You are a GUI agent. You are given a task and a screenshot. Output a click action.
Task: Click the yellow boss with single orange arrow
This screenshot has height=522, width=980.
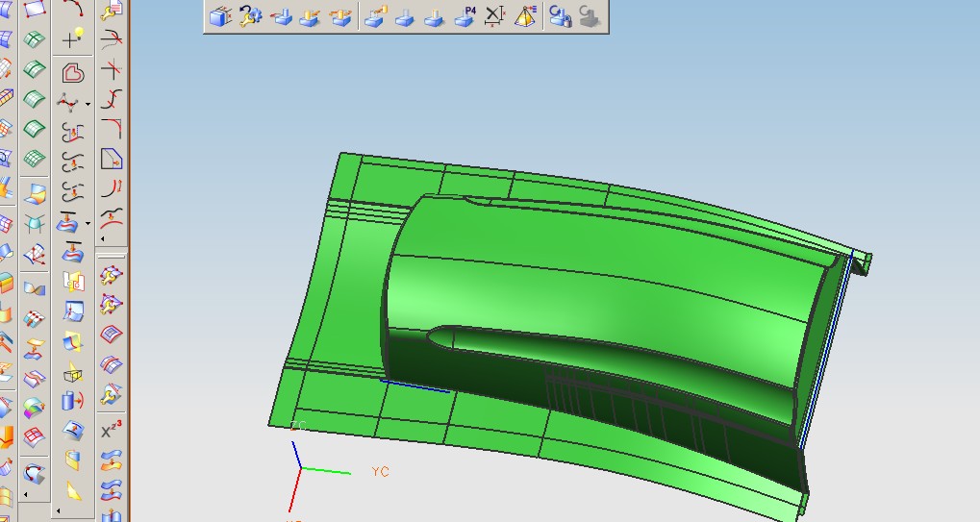[x=311, y=15]
